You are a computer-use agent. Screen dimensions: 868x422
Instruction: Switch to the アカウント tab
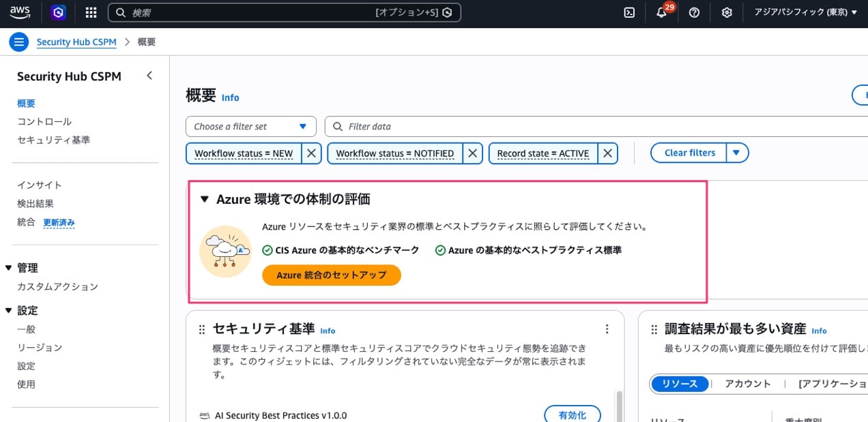748,384
